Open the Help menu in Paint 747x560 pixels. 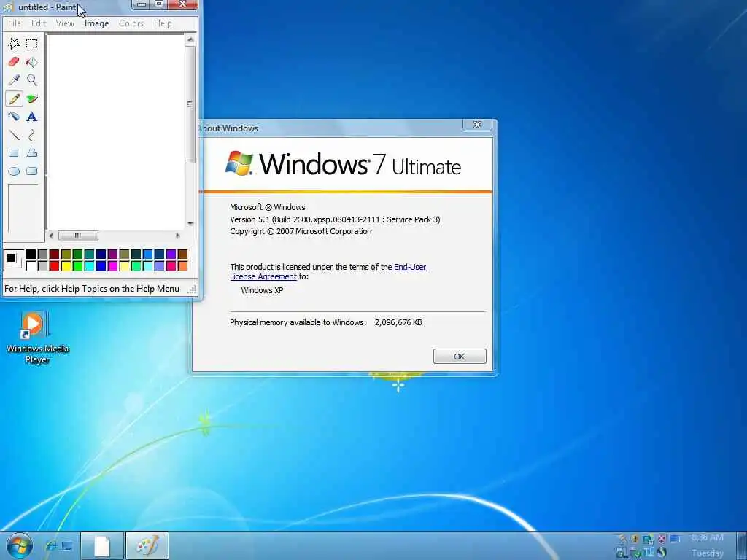tap(163, 23)
